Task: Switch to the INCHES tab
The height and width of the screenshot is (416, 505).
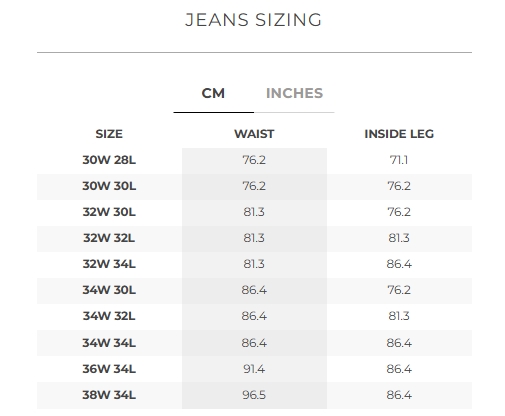Action: pyautogui.click(x=294, y=93)
